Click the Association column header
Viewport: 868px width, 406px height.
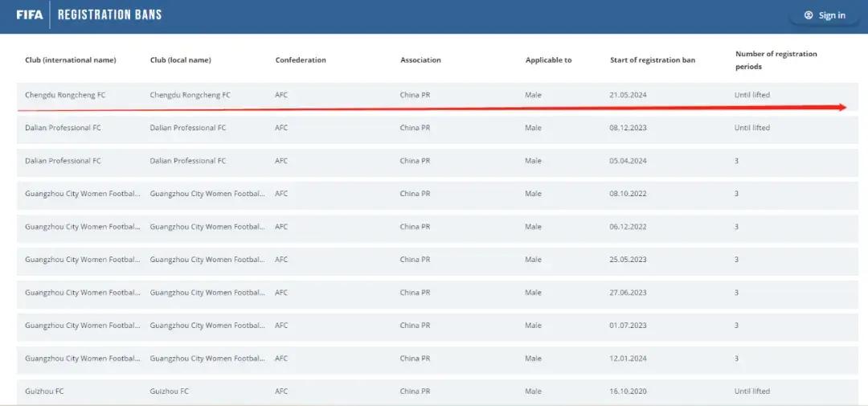coord(420,60)
